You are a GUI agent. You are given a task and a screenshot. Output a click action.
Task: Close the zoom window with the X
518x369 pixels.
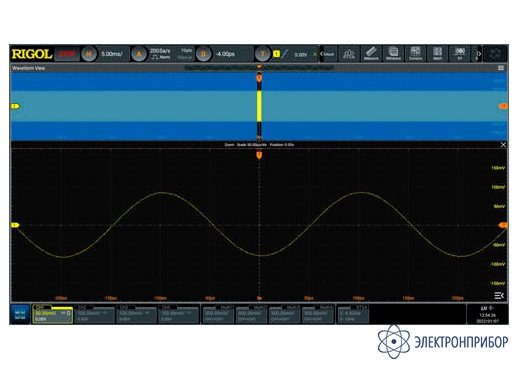pyautogui.click(x=503, y=145)
